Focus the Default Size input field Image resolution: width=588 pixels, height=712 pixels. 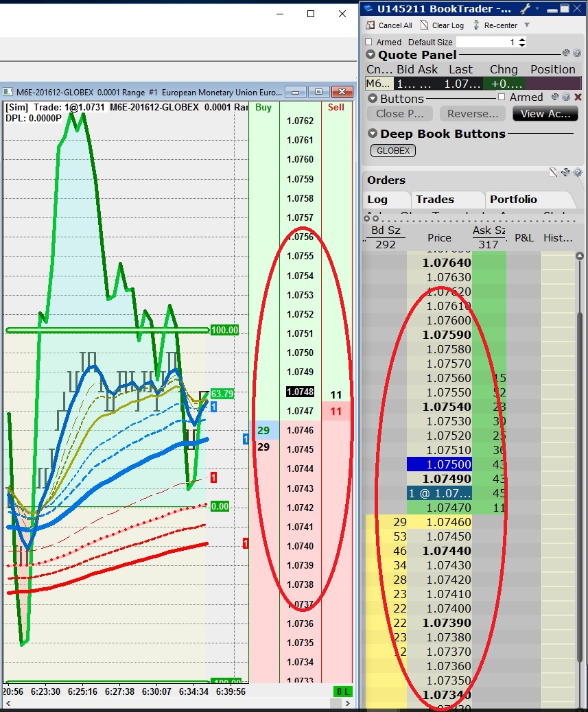click(486, 43)
